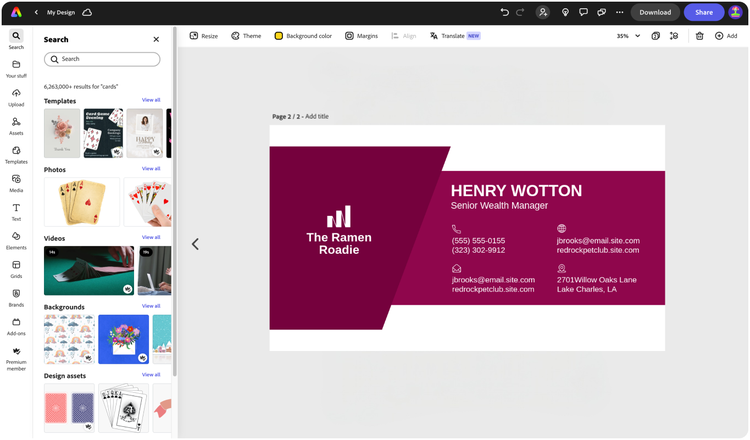
Task: Open the Media panel
Action: click(16, 184)
